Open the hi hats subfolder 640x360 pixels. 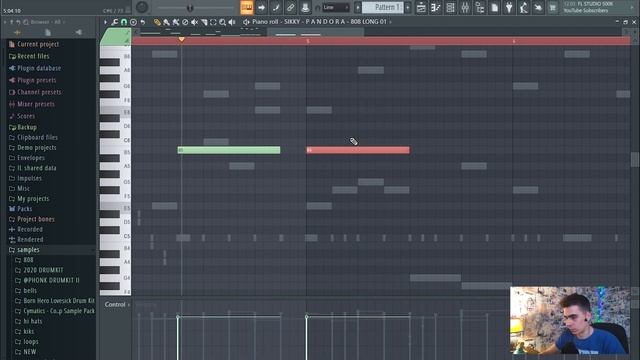coord(29,321)
